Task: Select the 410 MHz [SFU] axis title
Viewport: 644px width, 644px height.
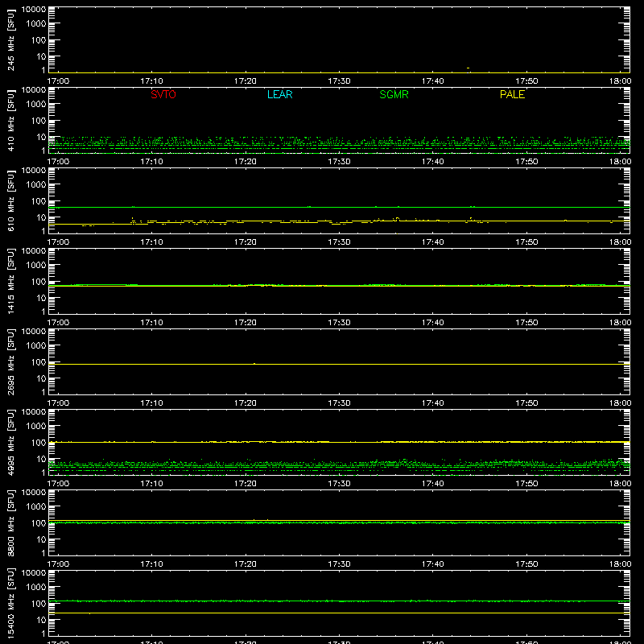Action: [10, 120]
